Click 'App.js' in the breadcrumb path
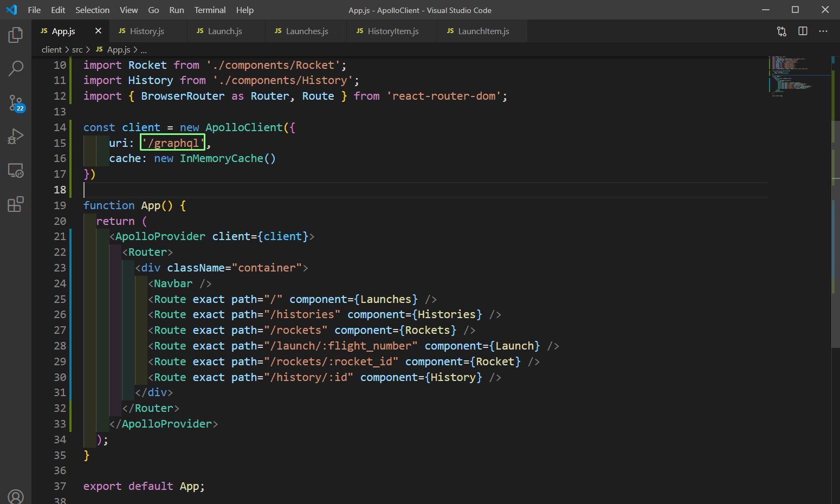 pos(118,49)
